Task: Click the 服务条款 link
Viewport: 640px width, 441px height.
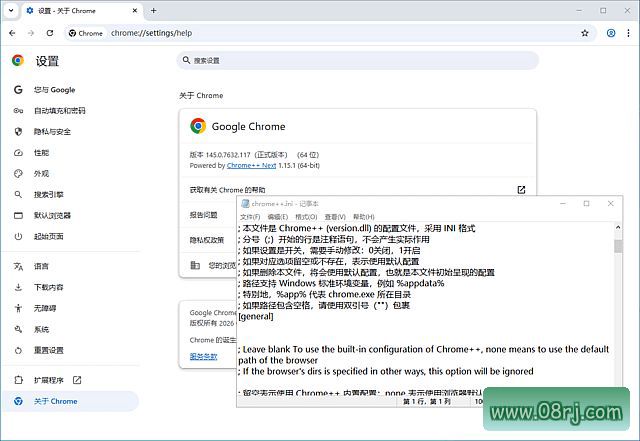Action: pos(204,356)
